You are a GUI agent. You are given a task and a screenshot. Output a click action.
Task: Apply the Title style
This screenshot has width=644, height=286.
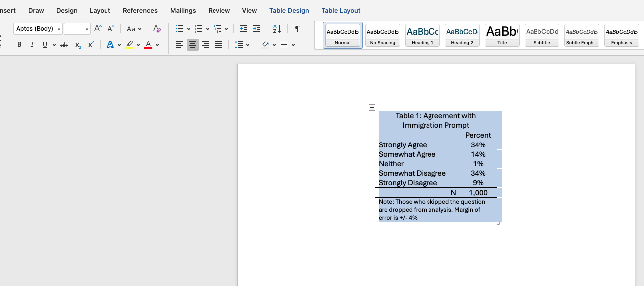tap(502, 35)
